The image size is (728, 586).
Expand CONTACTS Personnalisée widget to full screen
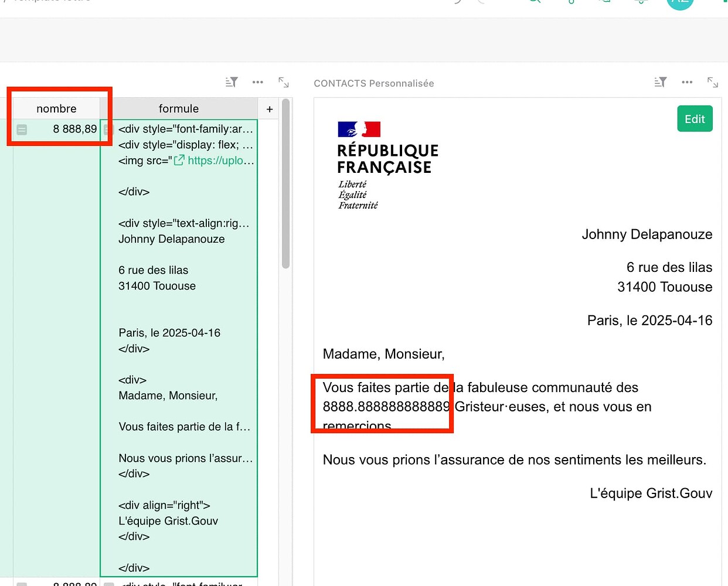[x=713, y=82]
